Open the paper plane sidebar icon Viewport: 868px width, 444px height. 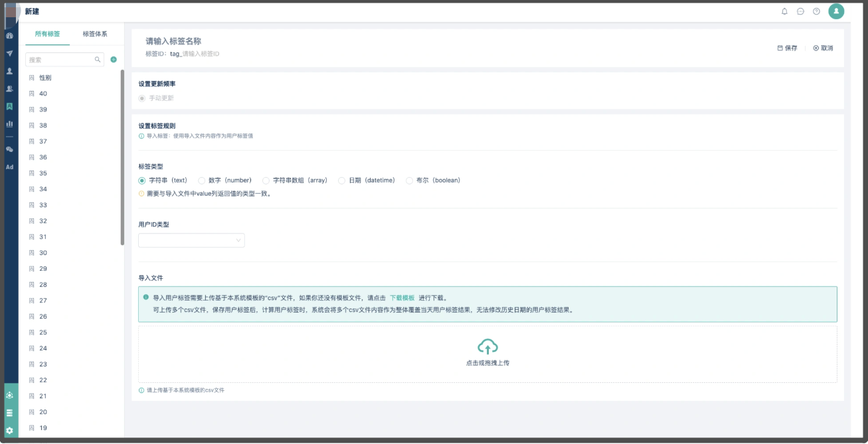tap(9, 53)
